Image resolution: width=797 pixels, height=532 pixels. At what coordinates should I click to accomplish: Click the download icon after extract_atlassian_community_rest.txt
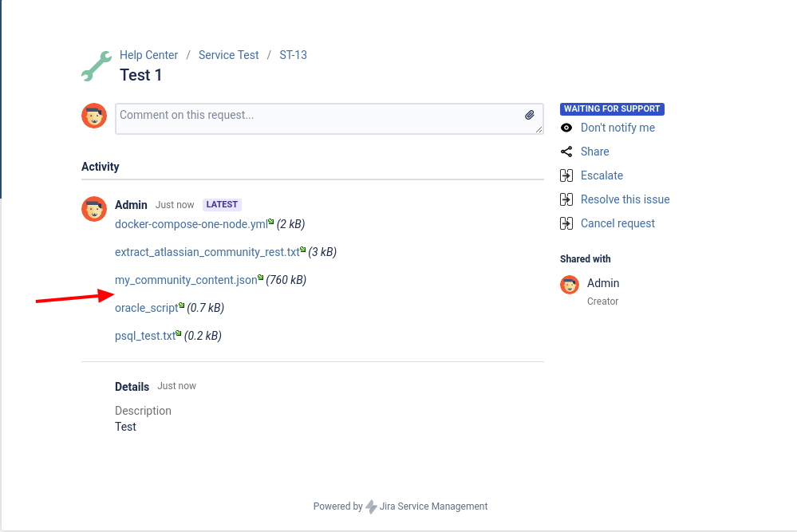pos(303,250)
